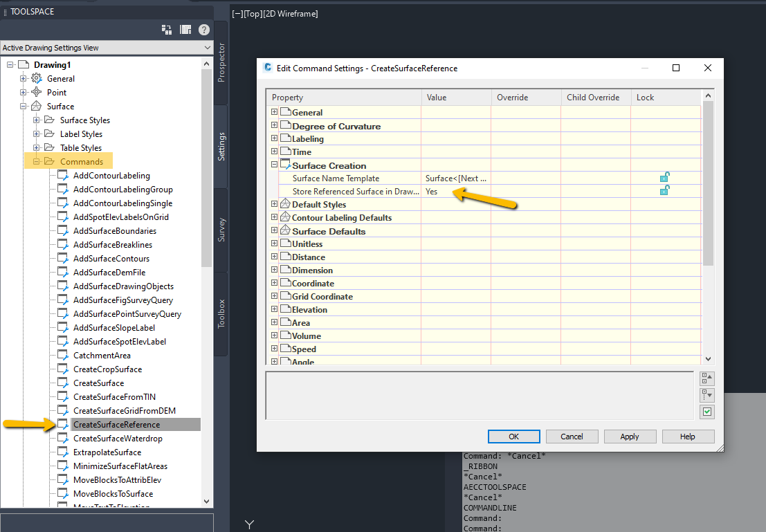Click the ExtrapolateSurface command icon
The width and height of the screenshot is (766, 532).
point(63,452)
